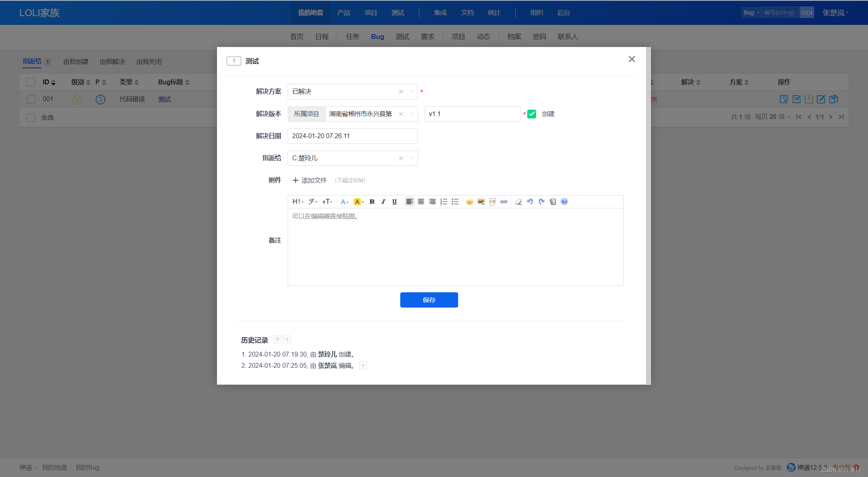Open the 每页 20 项 page size dropdown
The image size is (868, 477).
pyautogui.click(x=772, y=117)
